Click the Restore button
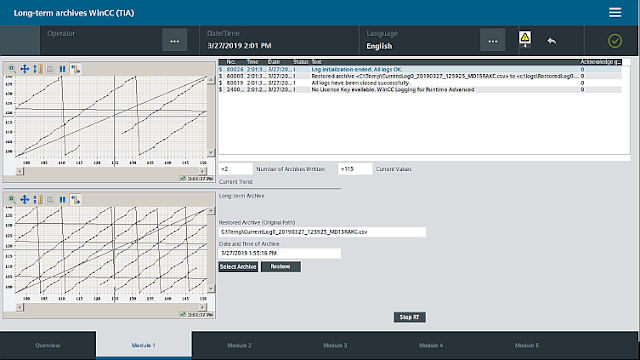Screen dimensions: 640x360 (281, 267)
